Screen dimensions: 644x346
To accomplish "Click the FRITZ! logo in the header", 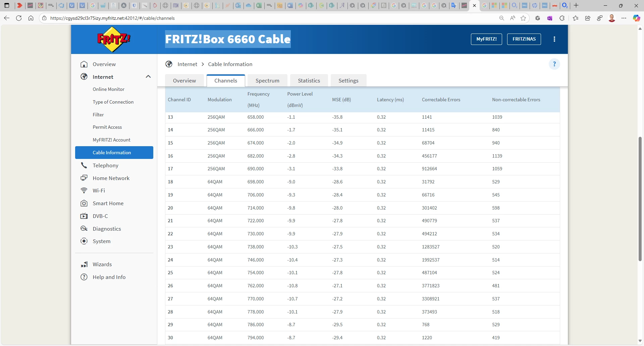I will click(x=114, y=39).
